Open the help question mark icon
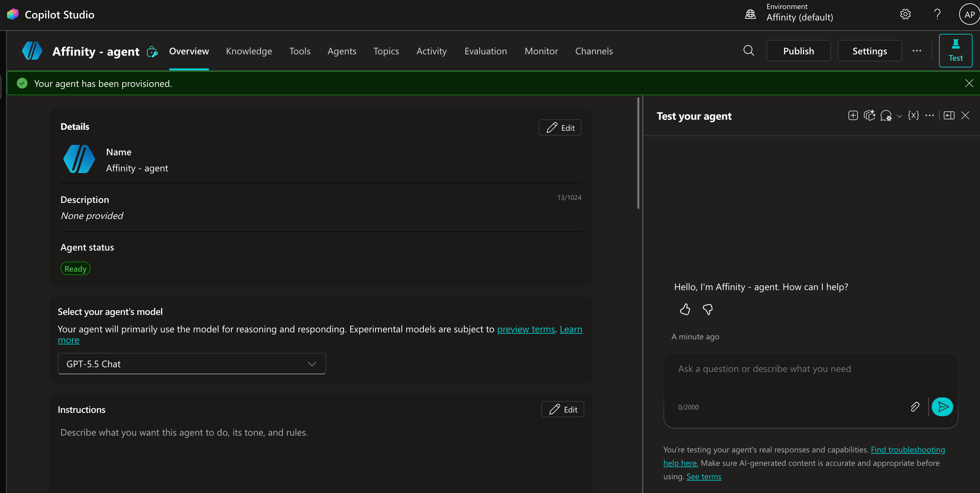The height and width of the screenshot is (493, 980). (x=937, y=14)
